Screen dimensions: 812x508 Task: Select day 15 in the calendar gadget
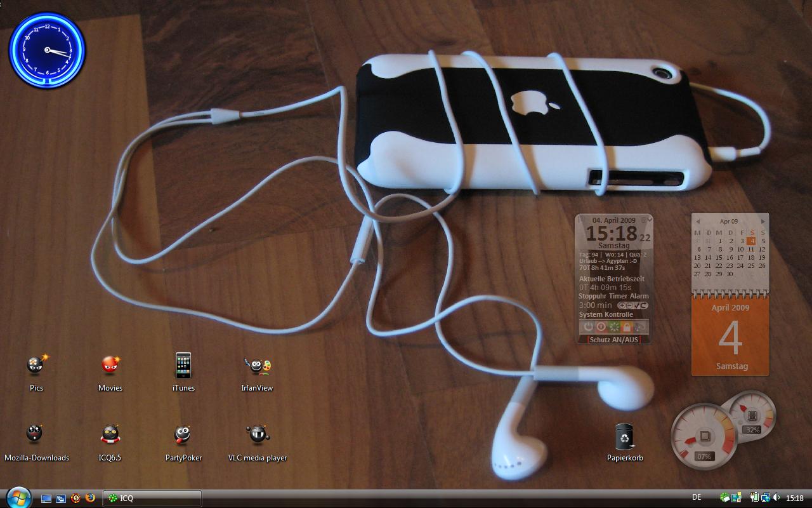pos(719,257)
